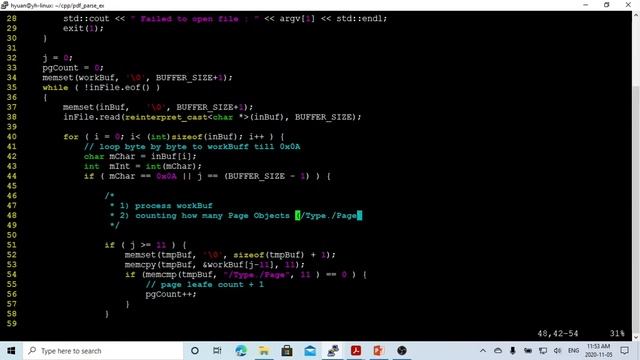Viewport: 640px width, 360px height.
Task: Open the clock showing 11:53 AM
Action: pos(598,351)
